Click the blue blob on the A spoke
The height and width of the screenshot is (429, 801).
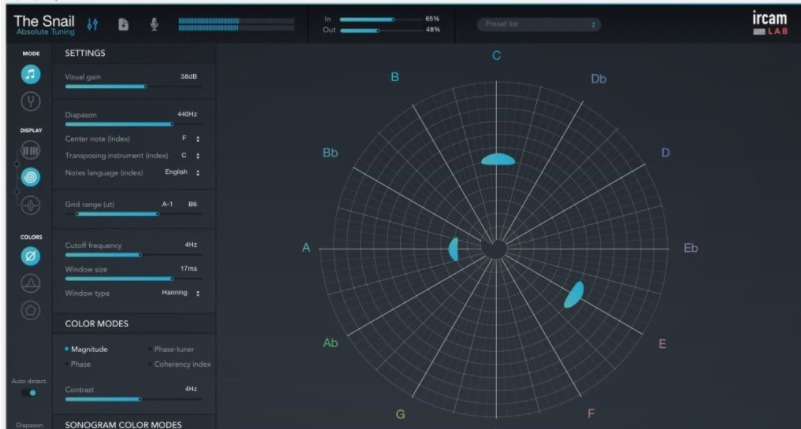click(454, 249)
